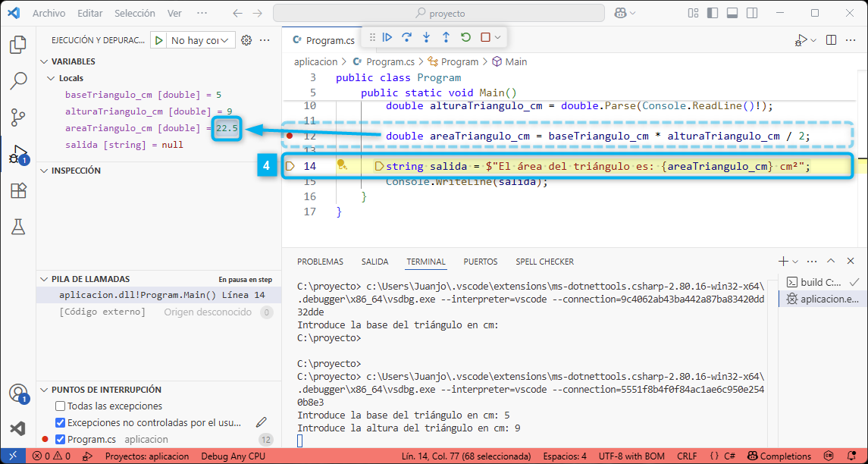Screen dimensions: 868x464
Task: Open the debug configuration dropdown
Action: pos(201,40)
